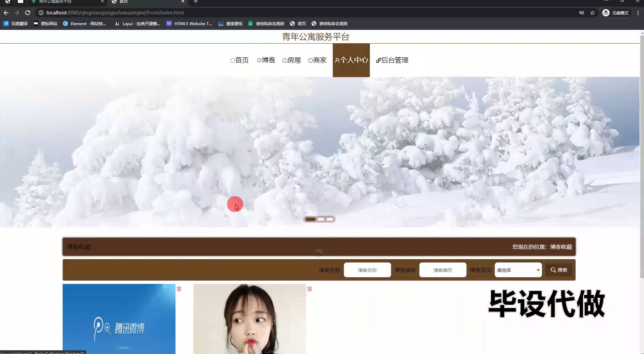Focus the 博客编号 search input
Screen dimensions: 644x354
point(443,270)
